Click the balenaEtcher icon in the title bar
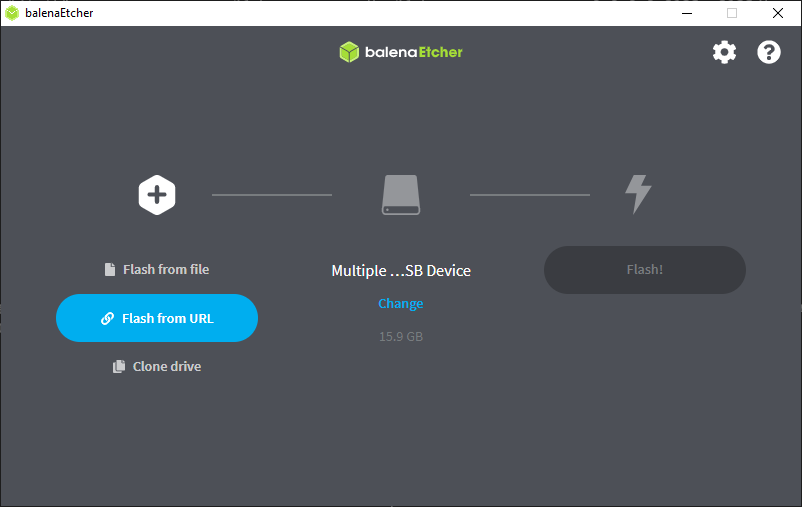802x507 pixels. pos(12,13)
